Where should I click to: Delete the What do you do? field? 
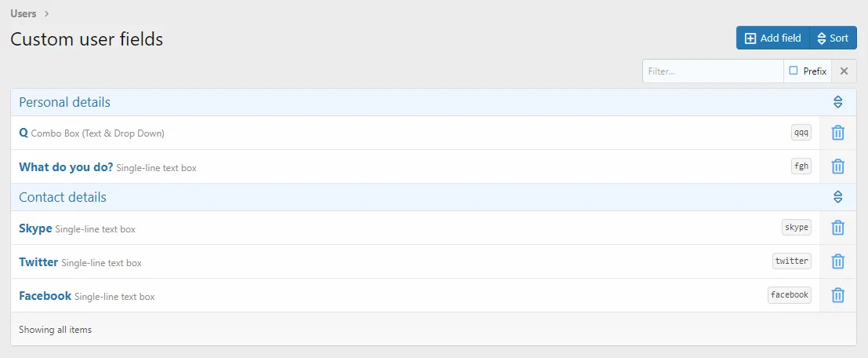[x=837, y=166]
